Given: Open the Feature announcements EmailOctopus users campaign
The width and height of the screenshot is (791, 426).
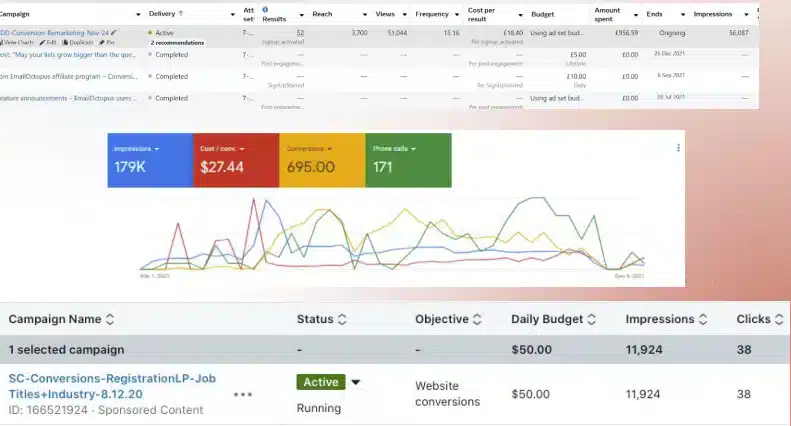Looking at the screenshot, I should pyautogui.click(x=68, y=98).
